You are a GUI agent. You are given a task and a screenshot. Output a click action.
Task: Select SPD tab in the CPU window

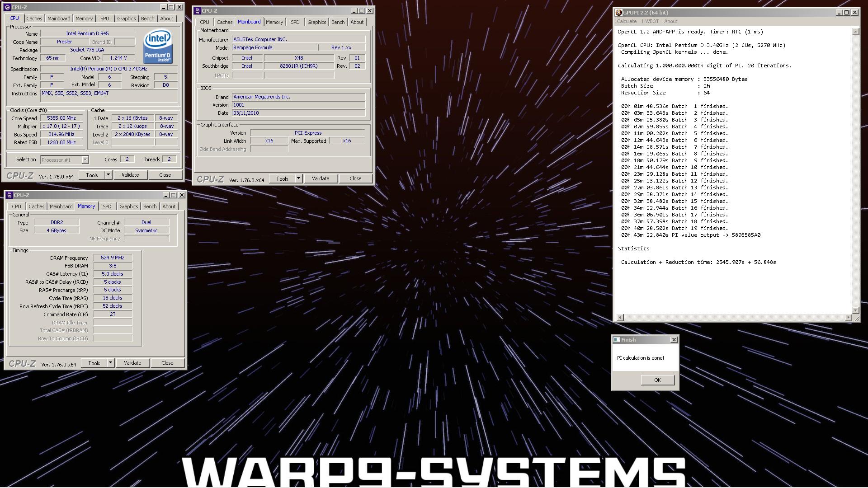point(105,19)
